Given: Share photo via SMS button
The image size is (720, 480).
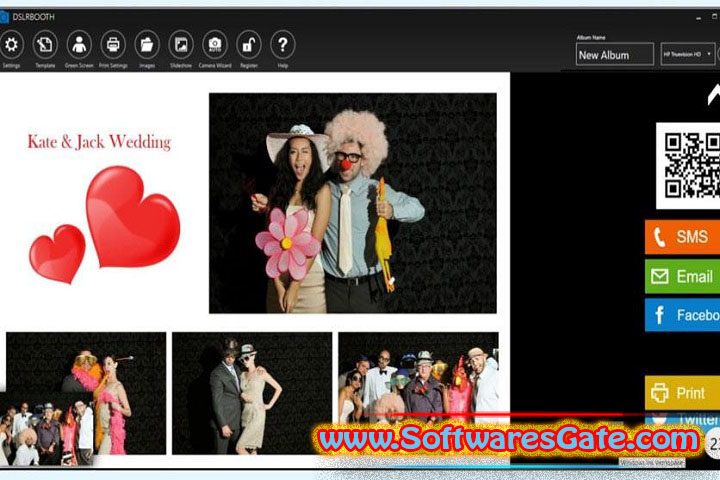Looking at the screenshot, I should 682,237.
